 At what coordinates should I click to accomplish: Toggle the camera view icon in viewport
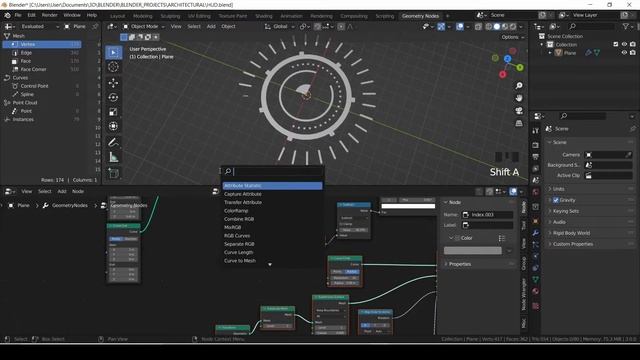519,111
